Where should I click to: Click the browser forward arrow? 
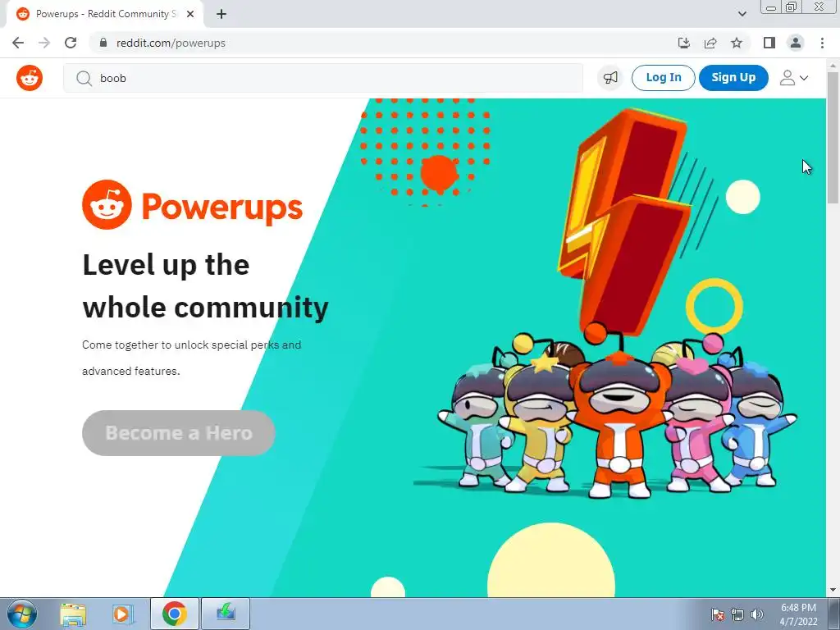coord(44,43)
